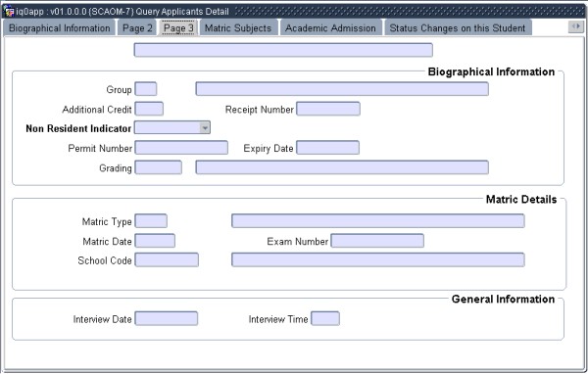Go to the Academic Admission tab
Image resolution: width=588 pixels, height=374 pixels.
(x=330, y=28)
